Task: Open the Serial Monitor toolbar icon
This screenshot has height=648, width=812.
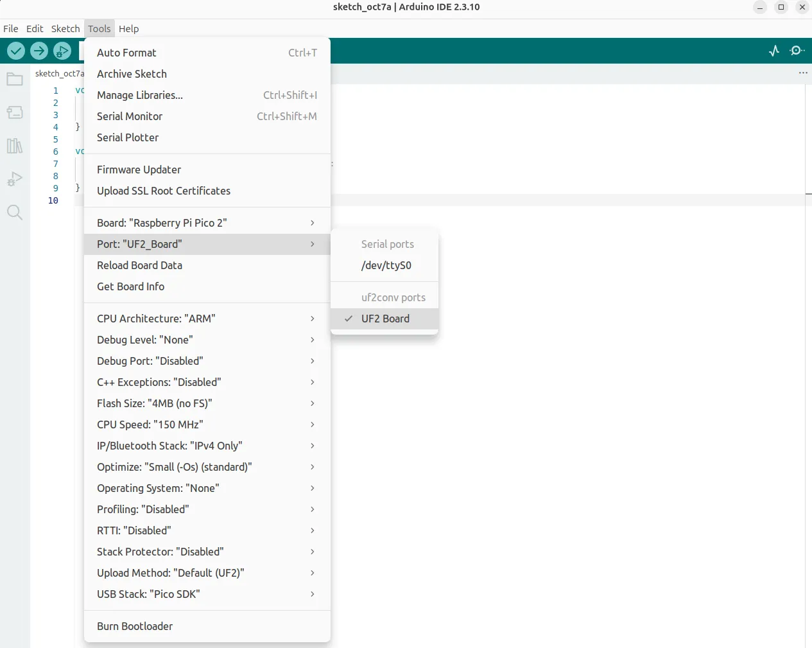Action: [797, 51]
